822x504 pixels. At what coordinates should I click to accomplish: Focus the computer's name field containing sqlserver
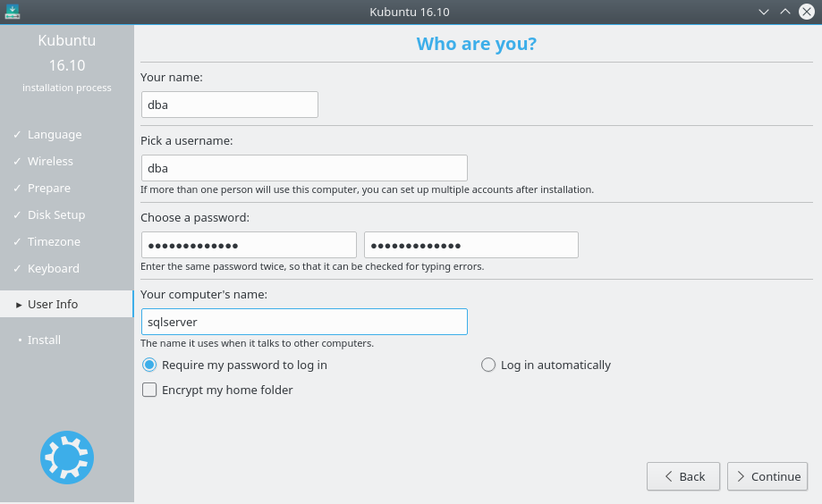coord(304,322)
